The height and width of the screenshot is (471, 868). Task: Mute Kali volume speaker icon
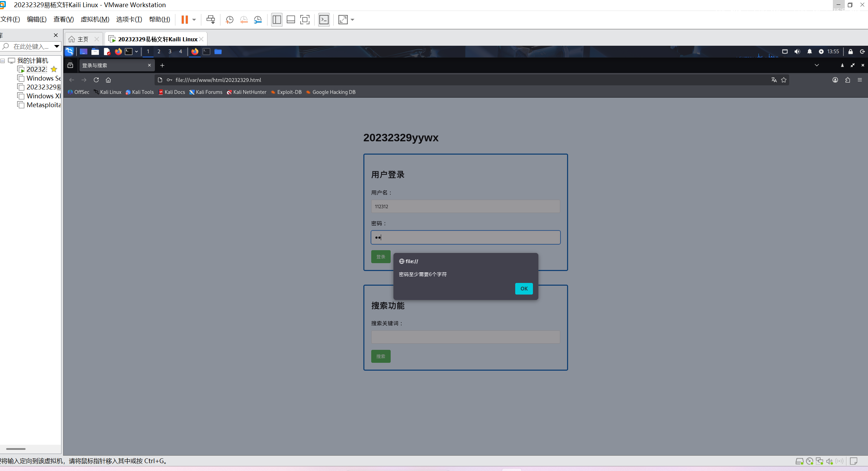click(x=797, y=52)
